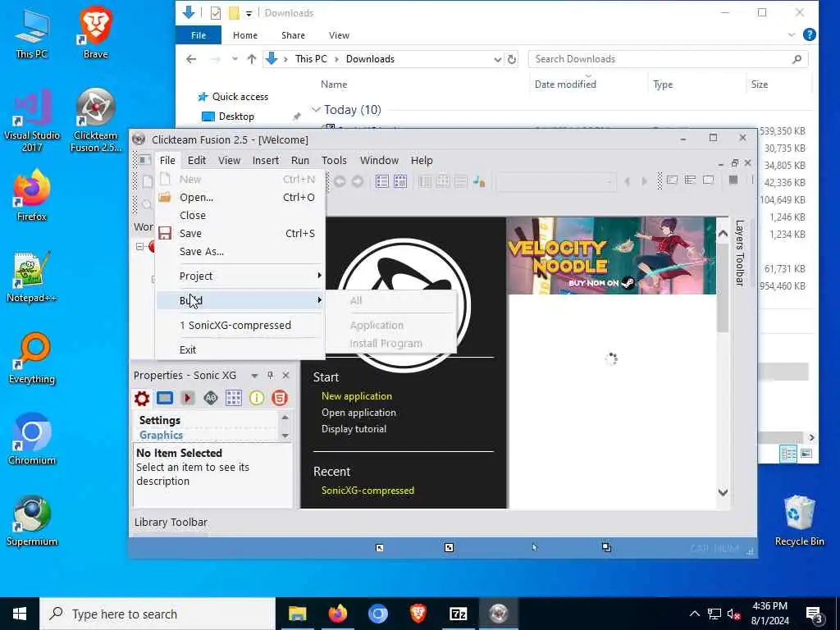
Task: Switch Explorer to the View tab
Action: click(x=339, y=35)
